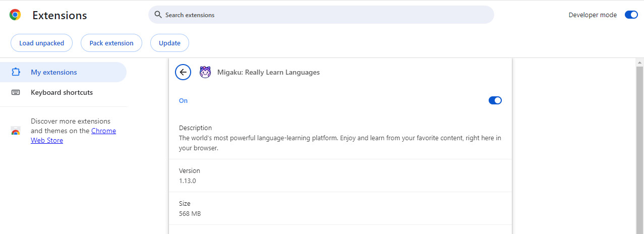The image size is (644, 234).
Task: Click the Chrome logo next to Extensions
Action: pos(15,15)
